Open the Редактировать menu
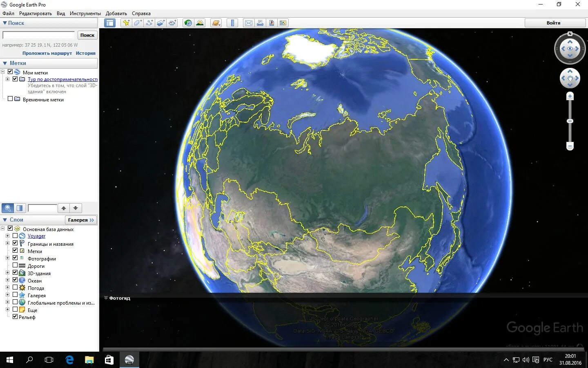This screenshot has height=368, width=588. (36, 13)
